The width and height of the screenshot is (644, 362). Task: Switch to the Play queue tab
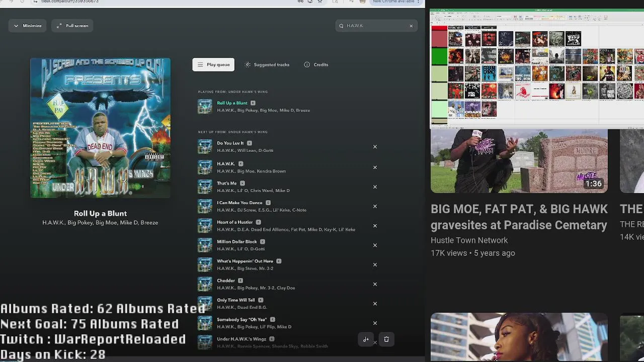(213, 64)
